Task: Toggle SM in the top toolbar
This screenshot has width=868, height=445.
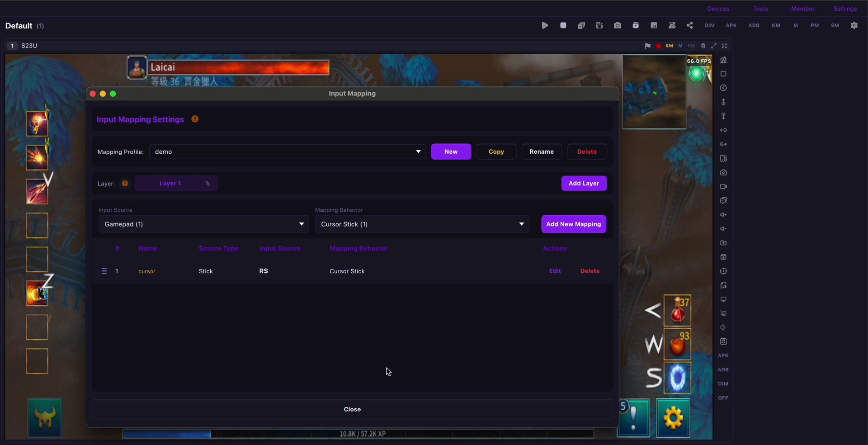Action: pos(835,26)
